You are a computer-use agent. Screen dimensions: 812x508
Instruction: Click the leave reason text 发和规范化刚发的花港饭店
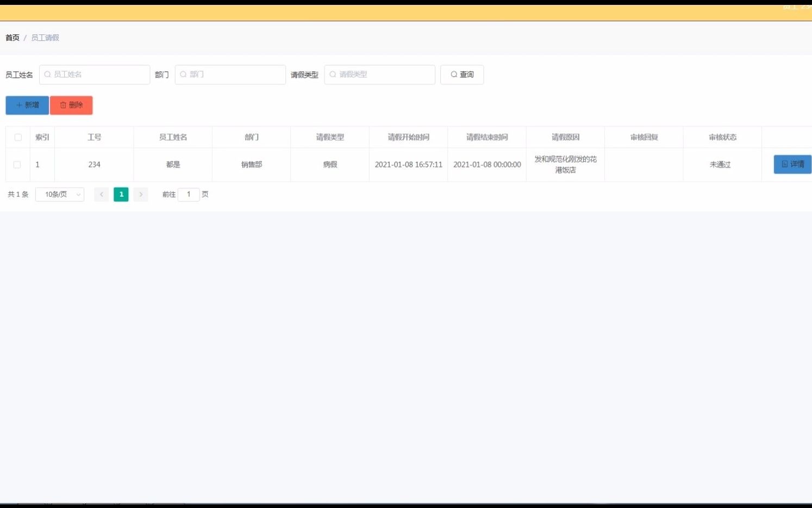(566, 164)
